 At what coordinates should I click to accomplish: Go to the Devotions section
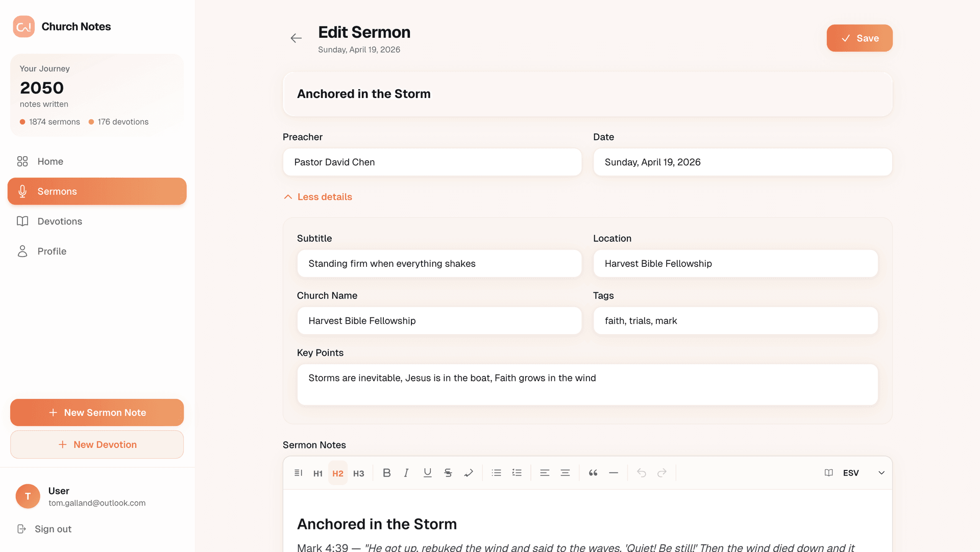(x=60, y=221)
